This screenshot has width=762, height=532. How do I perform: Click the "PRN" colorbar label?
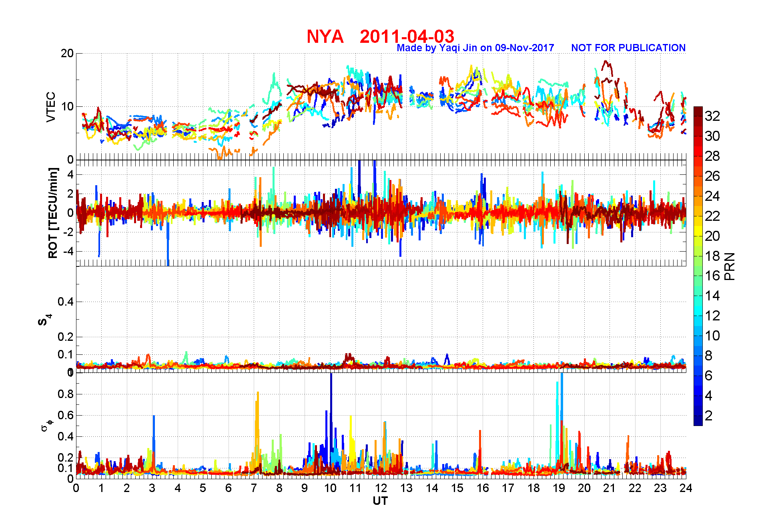coord(730,266)
